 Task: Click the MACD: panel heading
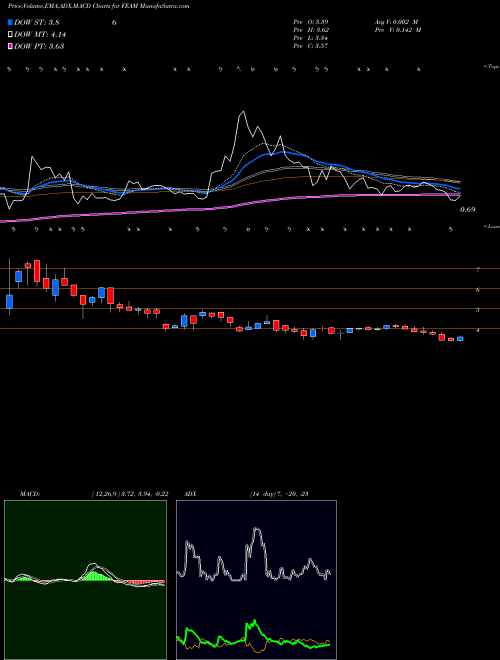point(30,494)
